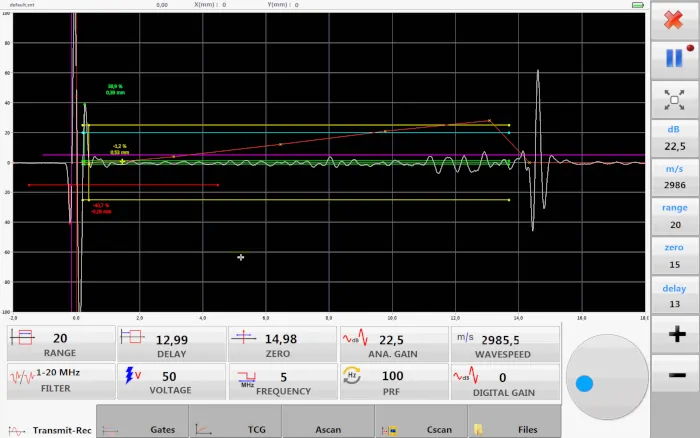Screen dimensions: 700x438
Task: Click the PRF Hz cycle icon
Action: coord(352,375)
